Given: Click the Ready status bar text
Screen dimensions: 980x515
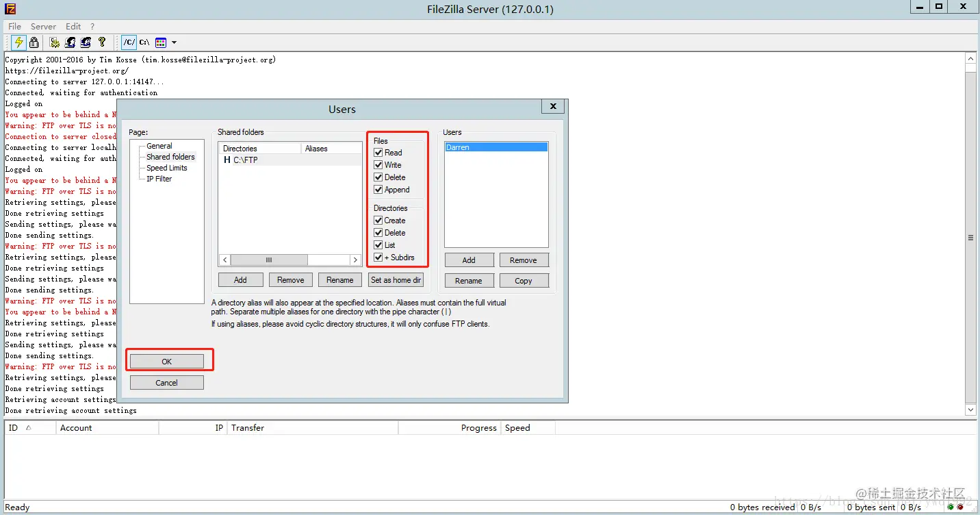Looking at the screenshot, I should pos(17,507).
